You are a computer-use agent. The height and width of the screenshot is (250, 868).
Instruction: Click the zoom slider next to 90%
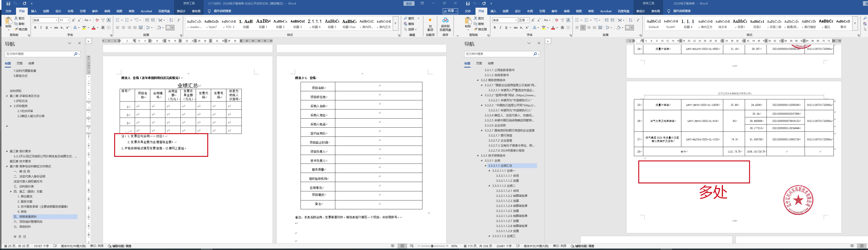[x=432, y=246]
